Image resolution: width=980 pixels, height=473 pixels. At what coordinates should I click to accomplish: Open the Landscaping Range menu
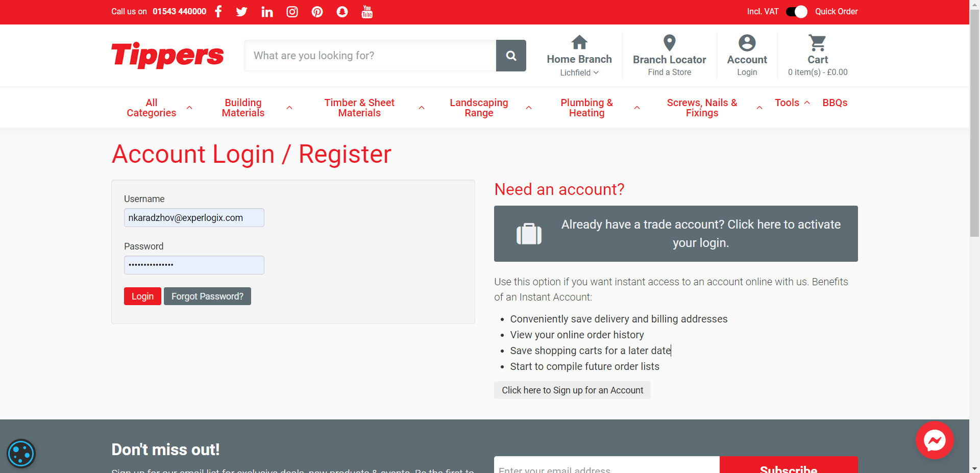point(479,108)
